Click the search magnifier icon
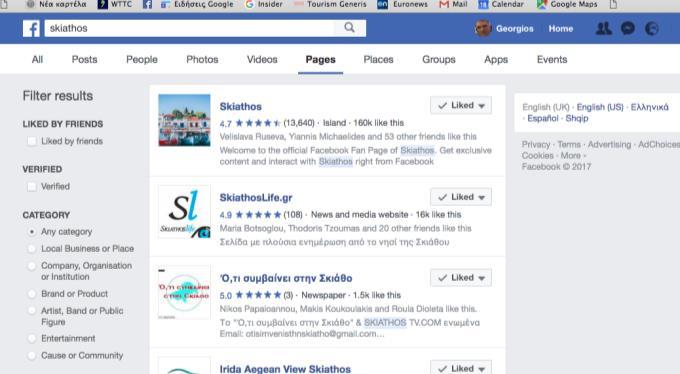This screenshot has width=680, height=374. coord(350,28)
